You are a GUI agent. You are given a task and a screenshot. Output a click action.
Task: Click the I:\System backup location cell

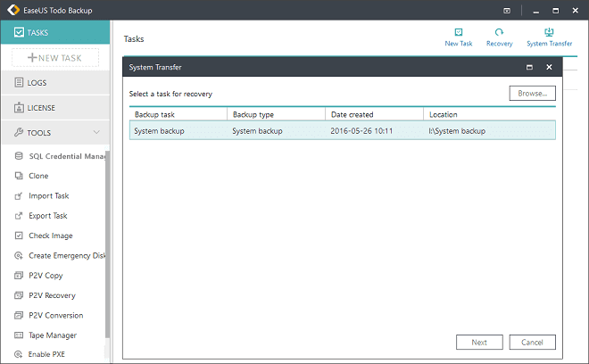(x=457, y=131)
